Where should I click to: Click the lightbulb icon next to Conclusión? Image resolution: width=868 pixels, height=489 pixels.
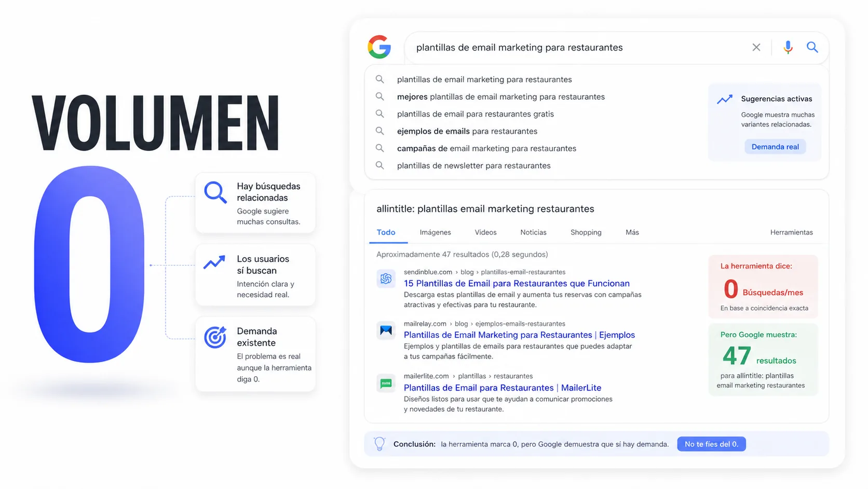coord(379,444)
